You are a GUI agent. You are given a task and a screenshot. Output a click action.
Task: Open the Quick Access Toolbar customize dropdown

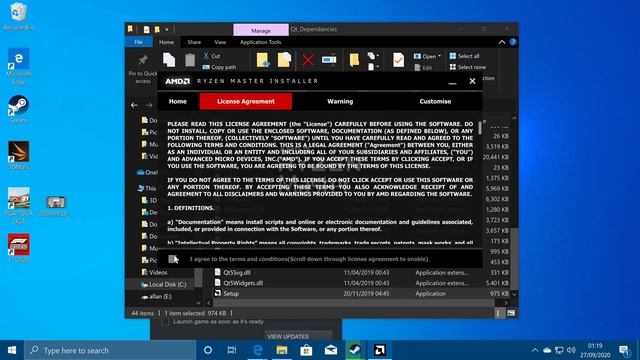(x=167, y=29)
